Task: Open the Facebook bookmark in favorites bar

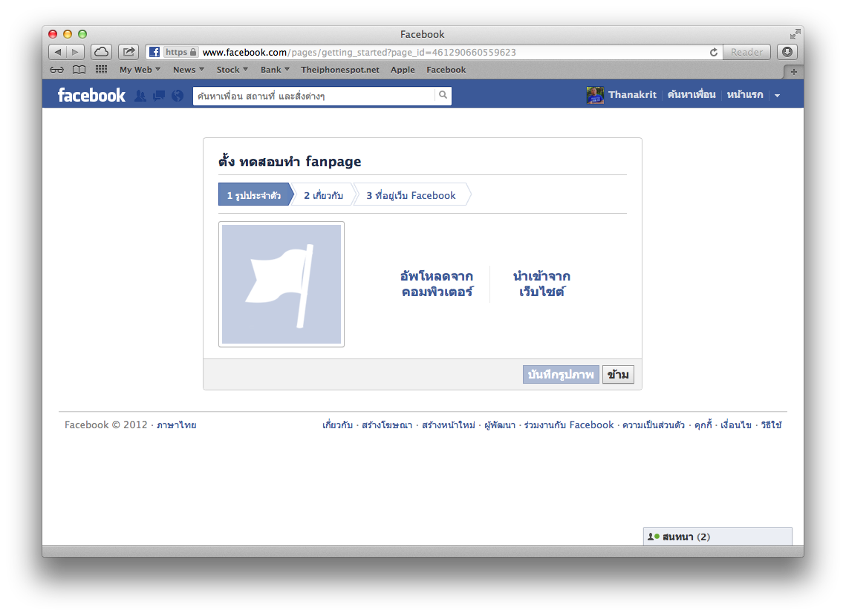Action: 446,70
